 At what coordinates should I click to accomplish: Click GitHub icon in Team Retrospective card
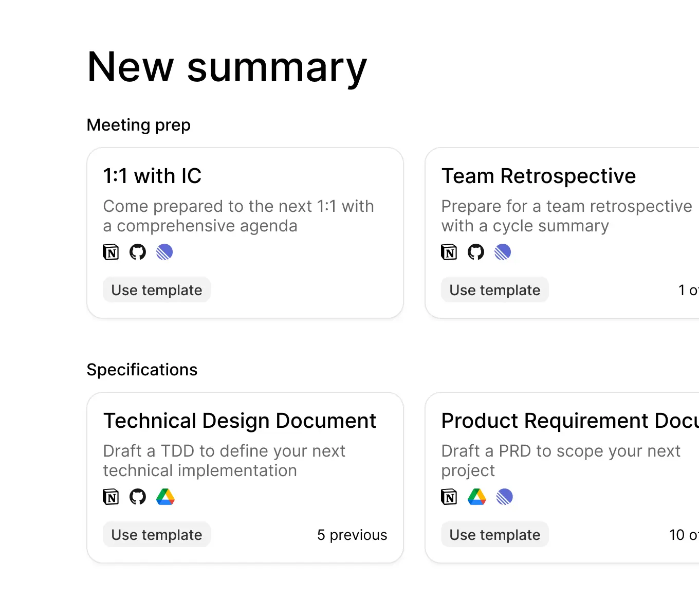pos(476,252)
